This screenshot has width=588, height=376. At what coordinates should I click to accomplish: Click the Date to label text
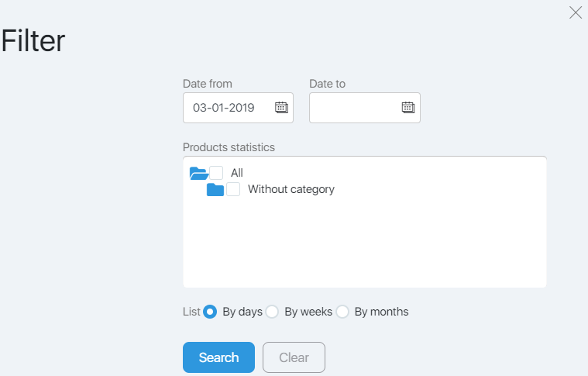(x=328, y=84)
